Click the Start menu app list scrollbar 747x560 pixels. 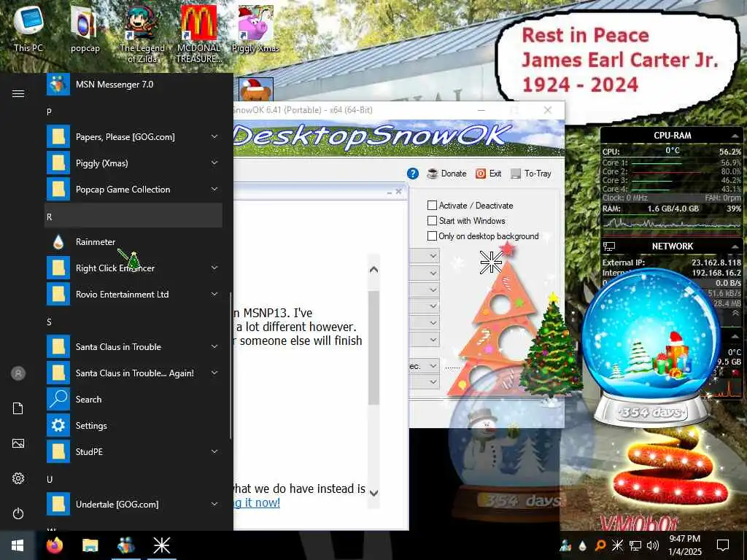(x=231, y=366)
